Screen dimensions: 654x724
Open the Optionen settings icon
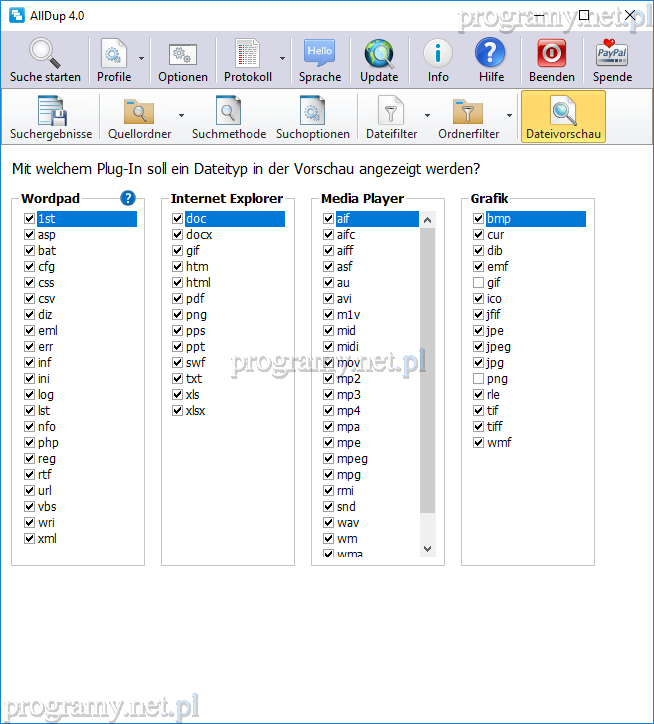coord(182,53)
